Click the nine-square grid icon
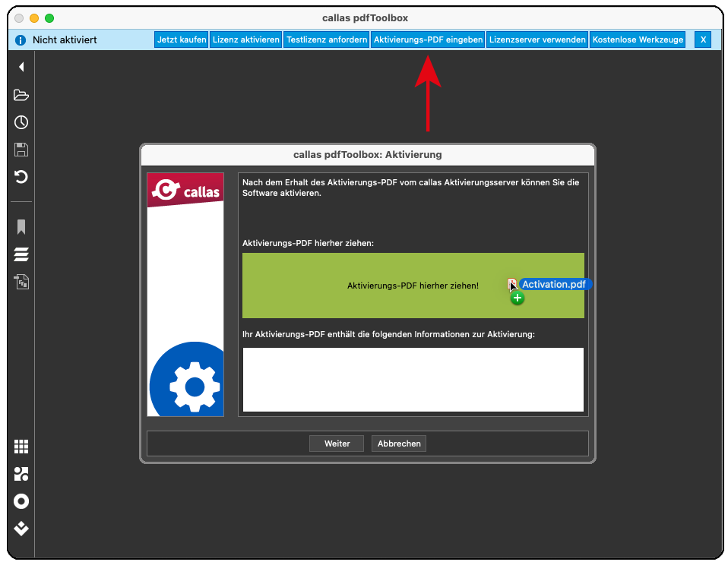Viewport: 728px width, 565px height. pyautogui.click(x=21, y=447)
